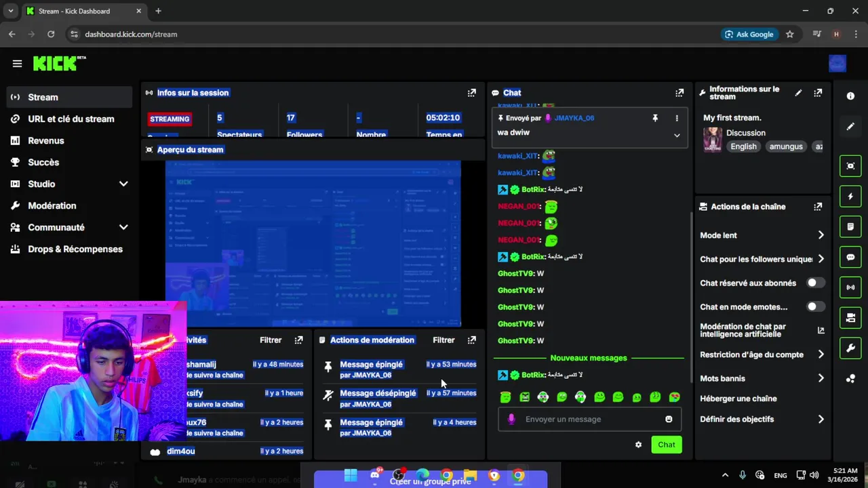This screenshot has height=488, width=868.
Task: Click Héberger une chaîne
Action: 738,399
